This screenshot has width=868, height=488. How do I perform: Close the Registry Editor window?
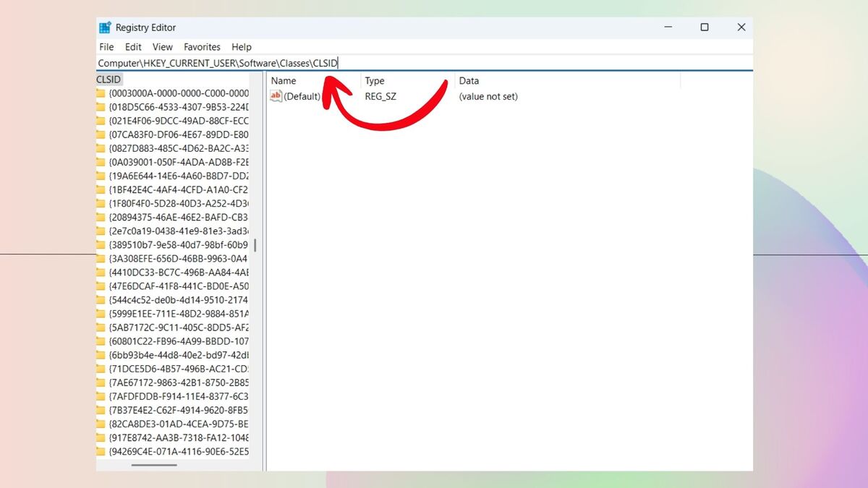coord(741,27)
